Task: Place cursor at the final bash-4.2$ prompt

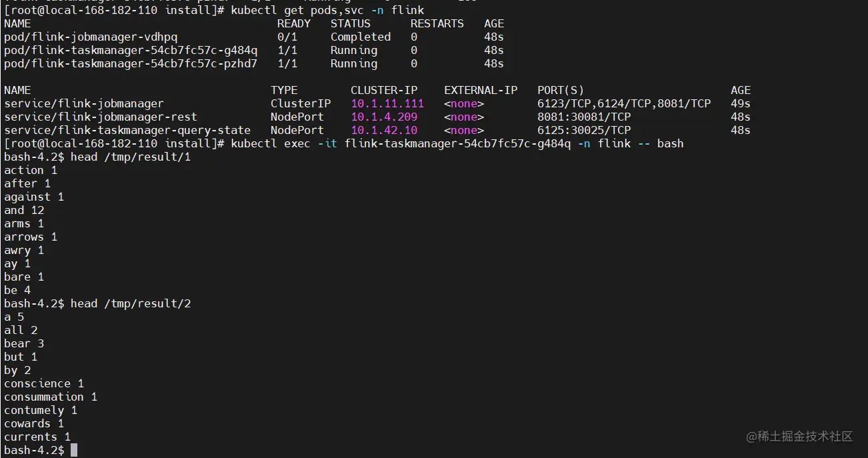Action: tap(74, 451)
